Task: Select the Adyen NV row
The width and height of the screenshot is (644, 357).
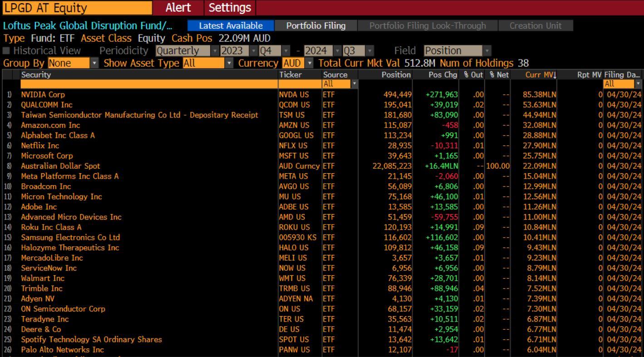Action: click(322, 298)
